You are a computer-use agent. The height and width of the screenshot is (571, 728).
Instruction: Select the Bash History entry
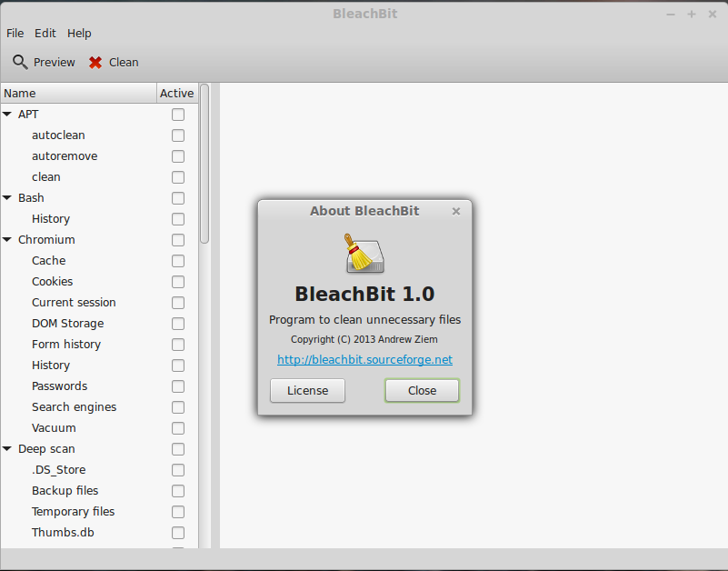coord(51,218)
